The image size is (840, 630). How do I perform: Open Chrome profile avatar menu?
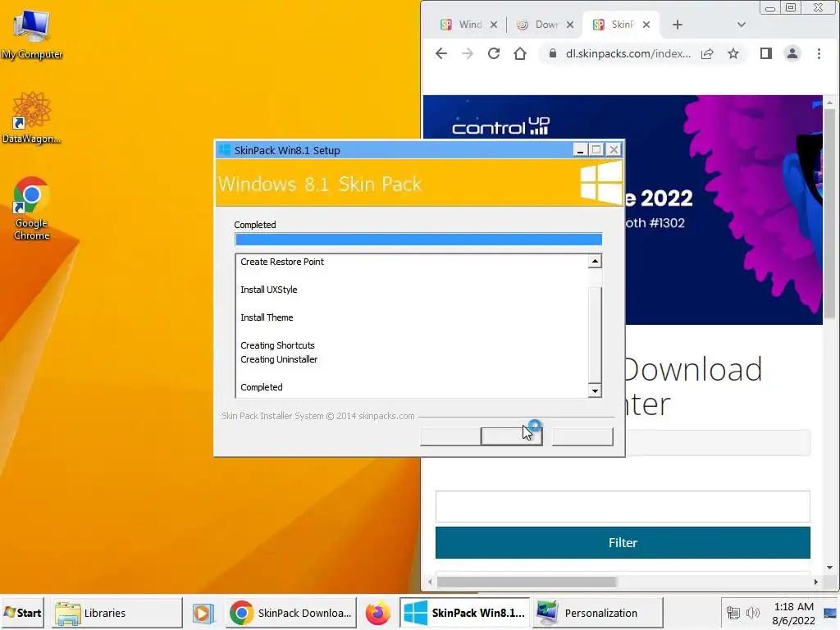click(x=792, y=53)
